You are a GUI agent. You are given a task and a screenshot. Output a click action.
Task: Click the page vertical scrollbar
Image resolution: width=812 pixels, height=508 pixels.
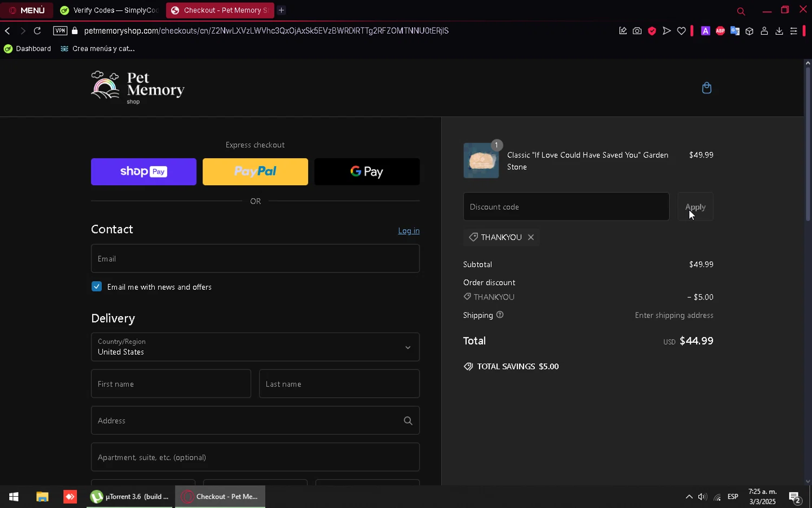pyautogui.click(x=808, y=144)
